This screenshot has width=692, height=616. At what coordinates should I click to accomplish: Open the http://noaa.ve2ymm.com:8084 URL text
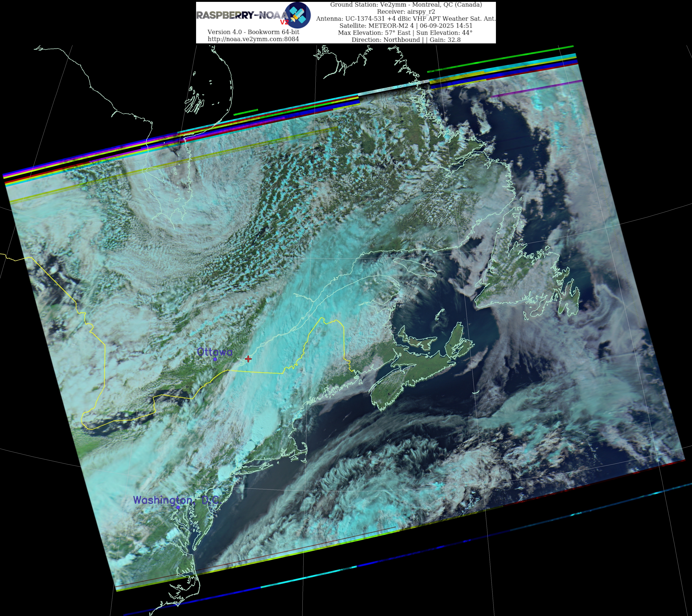pyautogui.click(x=253, y=39)
